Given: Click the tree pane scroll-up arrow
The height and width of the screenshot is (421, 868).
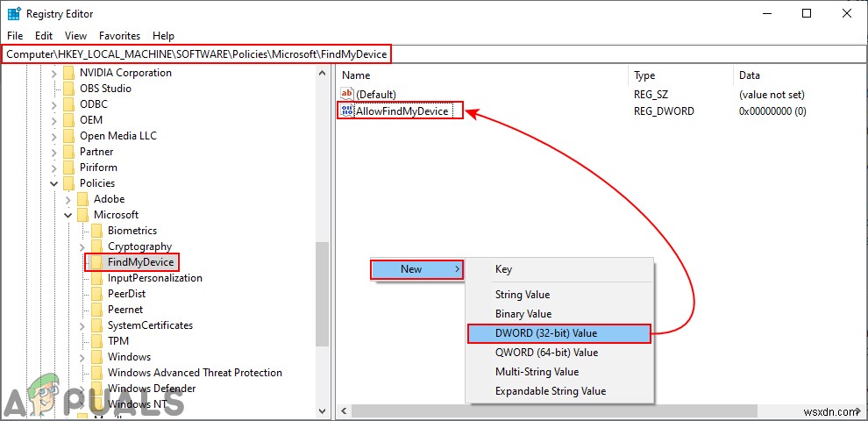Looking at the screenshot, I should pos(322,73).
